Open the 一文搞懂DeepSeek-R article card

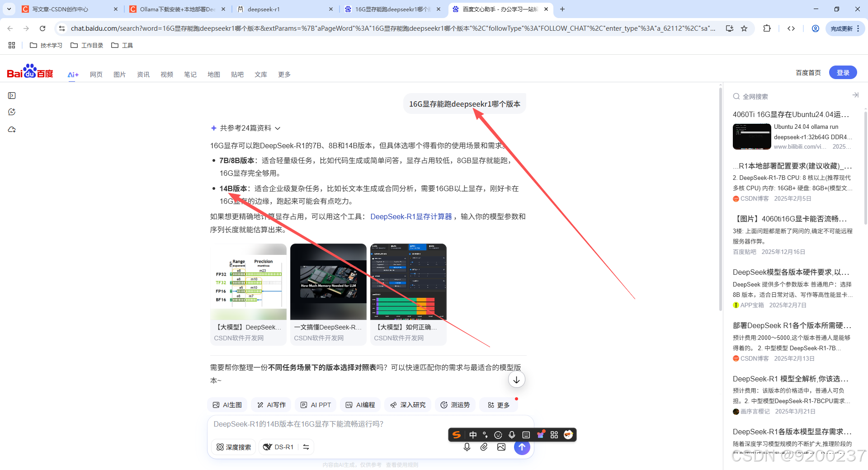coord(328,295)
